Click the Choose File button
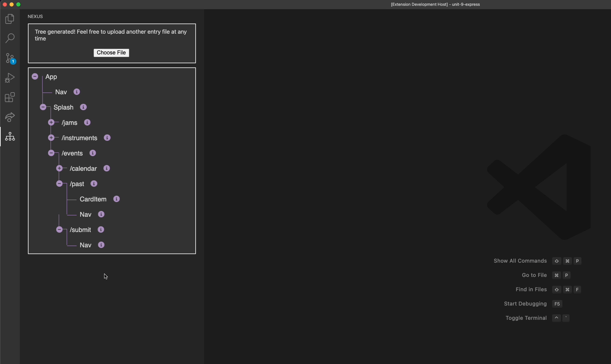Screen dimensions: 611x364 [x=112, y=53]
